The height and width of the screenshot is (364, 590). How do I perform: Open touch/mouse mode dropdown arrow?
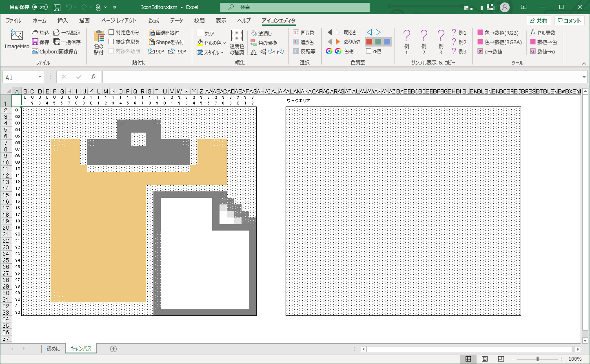click(x=106, y=7)
